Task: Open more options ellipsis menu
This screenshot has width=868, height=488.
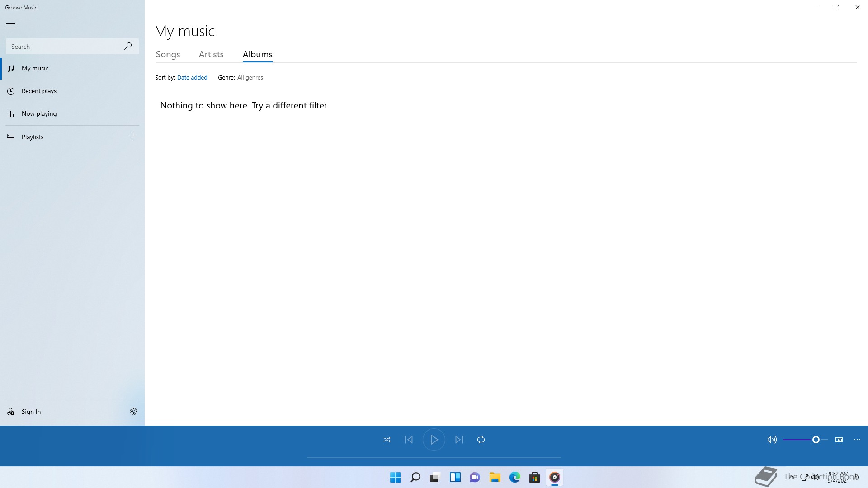Action: point(857,440)
